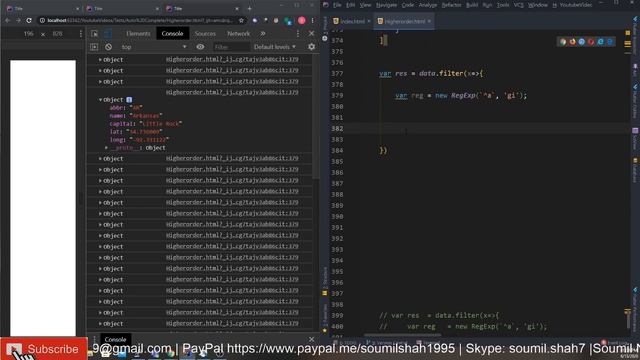The image size is (640, 360).
Task: Bookmark this page with the star icon
Action: pos(241,20)
